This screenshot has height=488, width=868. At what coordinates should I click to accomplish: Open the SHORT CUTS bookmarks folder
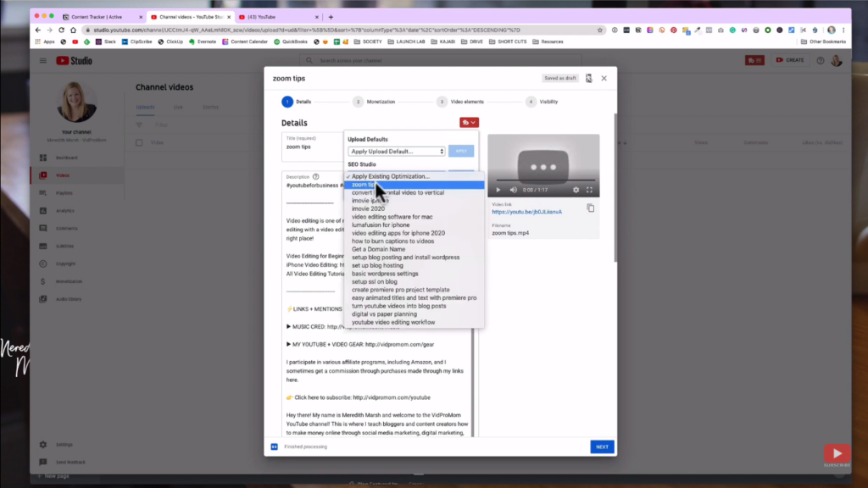tap(508, 42)
